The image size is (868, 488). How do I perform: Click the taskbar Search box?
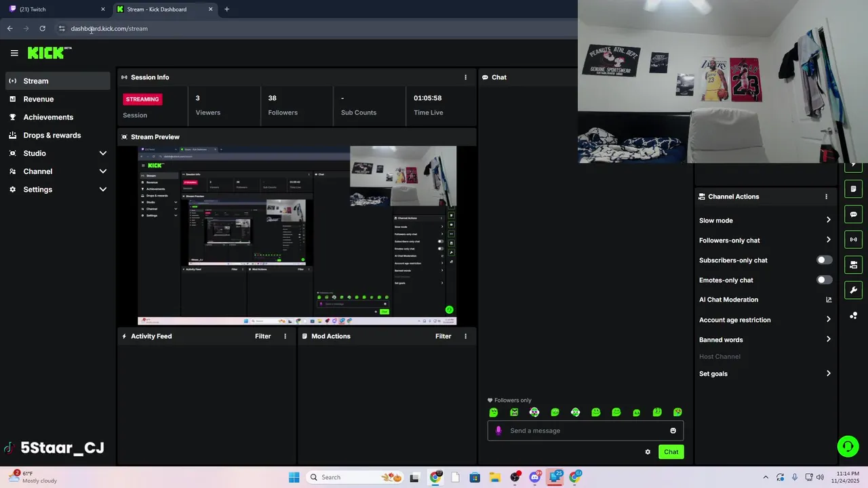(355, 477)
